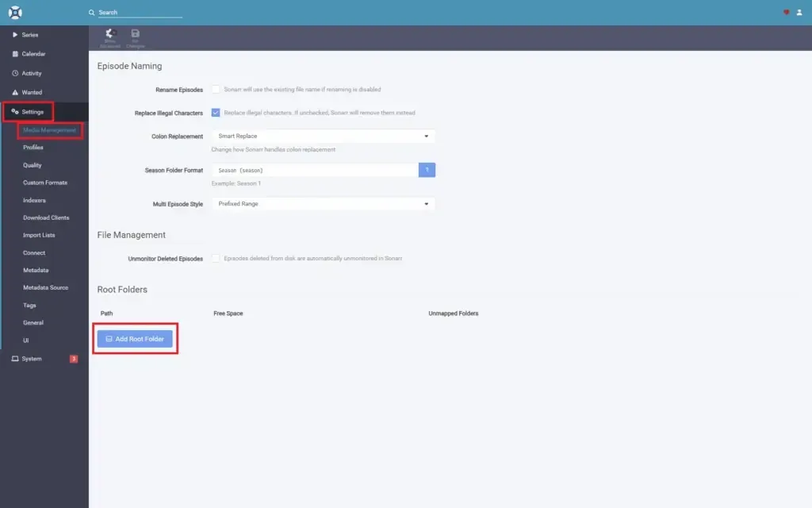The image size is (812, 508).
Task: Open the Series section in the sidebar
Action: (x=29, y=34)
